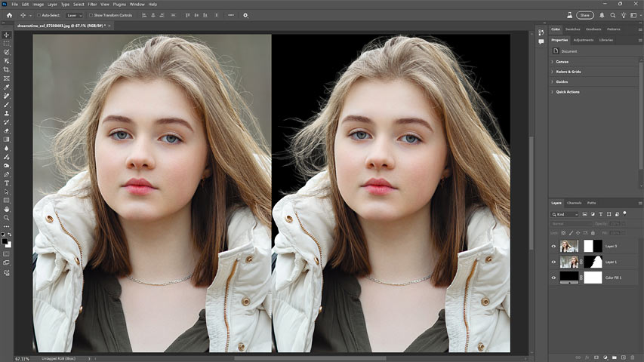Switch to the Channels tab

click(575, 203)
